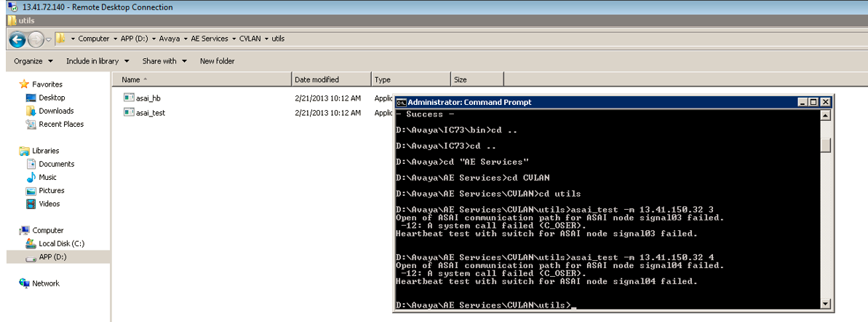Click the New folder button
868x322 pixels.
tap(217, 61)
